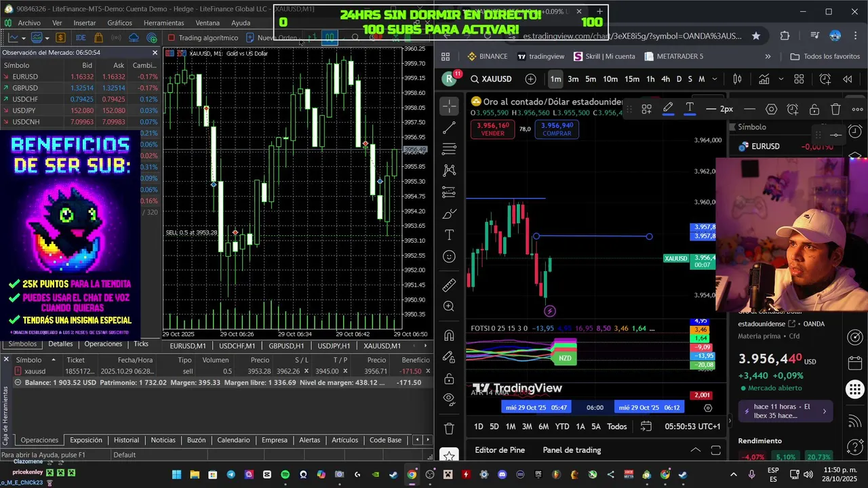Open chart scale settings gear
The image size is (868, 488).
pyautogui.click(x=708, y=408)
